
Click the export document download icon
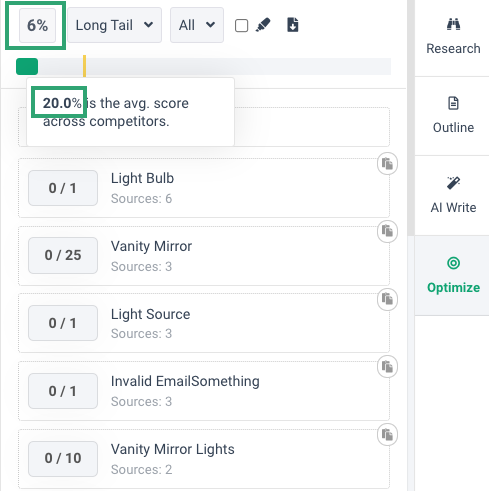click(x=292, y=25)
